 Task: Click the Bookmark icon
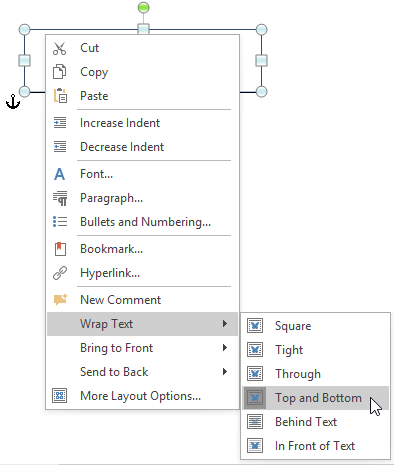pyautogui.click(x=60, y=249)
